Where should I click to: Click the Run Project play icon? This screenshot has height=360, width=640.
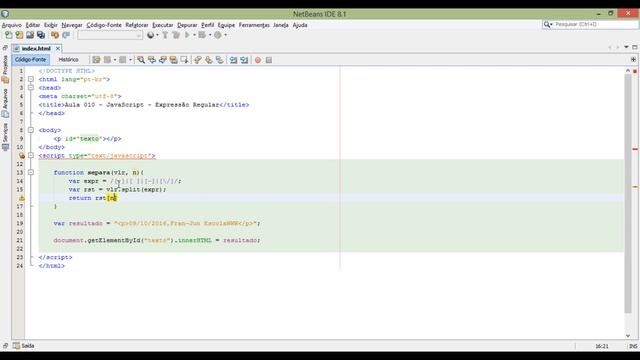pos(187,35)
